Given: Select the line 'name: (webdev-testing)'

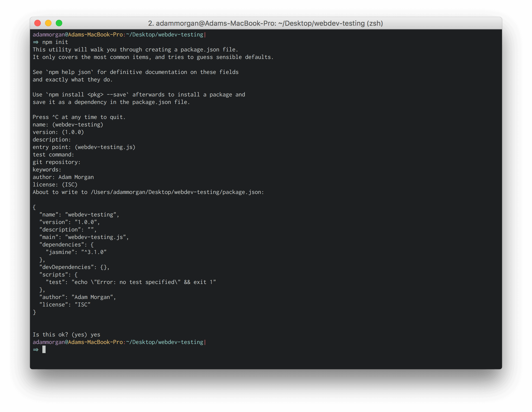Looking at the screenshot, I should click(68, 125).
